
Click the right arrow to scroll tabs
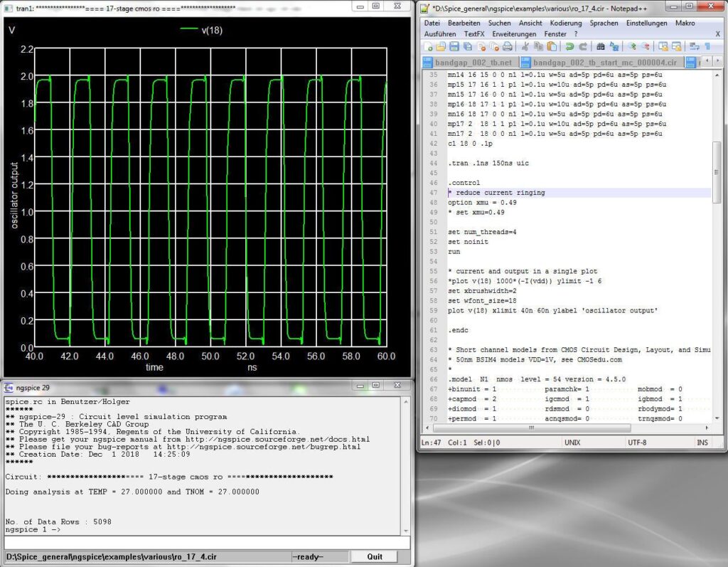(x=717, y=60)
